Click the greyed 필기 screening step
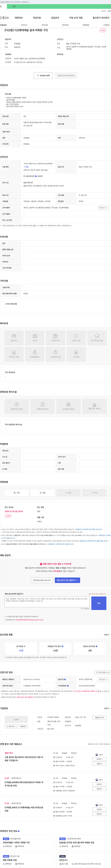 pos(68,493)
